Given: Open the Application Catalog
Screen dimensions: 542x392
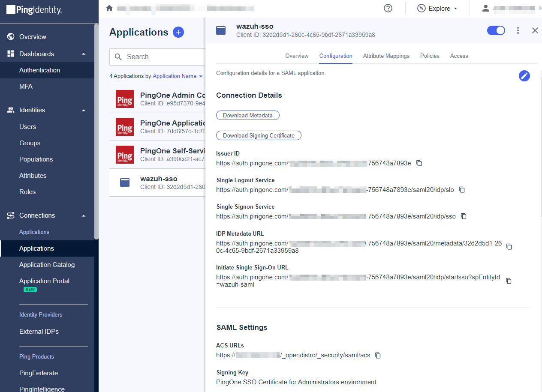Looking at the screenshot, I should click(47, 265).
